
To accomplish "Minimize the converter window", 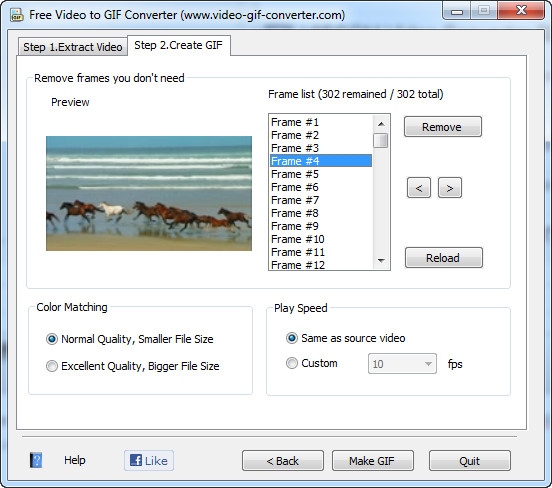I will click(457, 12).
